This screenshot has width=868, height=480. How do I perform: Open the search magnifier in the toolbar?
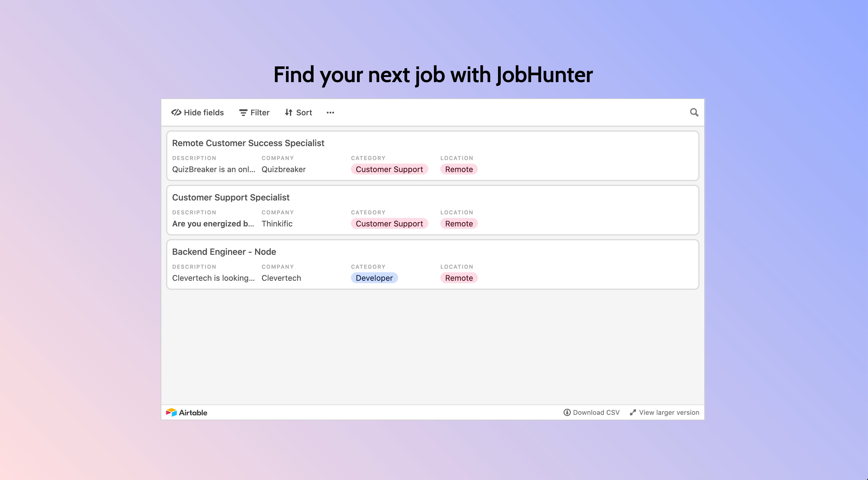coord(694,112)
